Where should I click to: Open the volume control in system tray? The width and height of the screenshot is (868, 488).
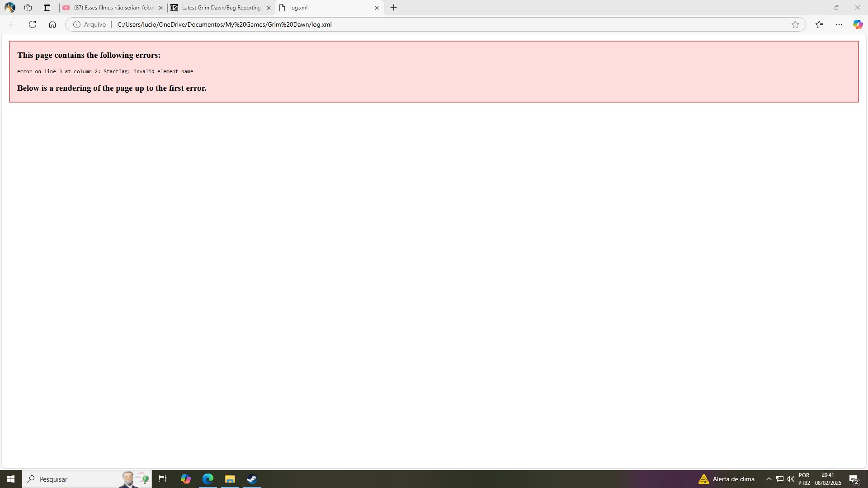click(x=791, y=479)
